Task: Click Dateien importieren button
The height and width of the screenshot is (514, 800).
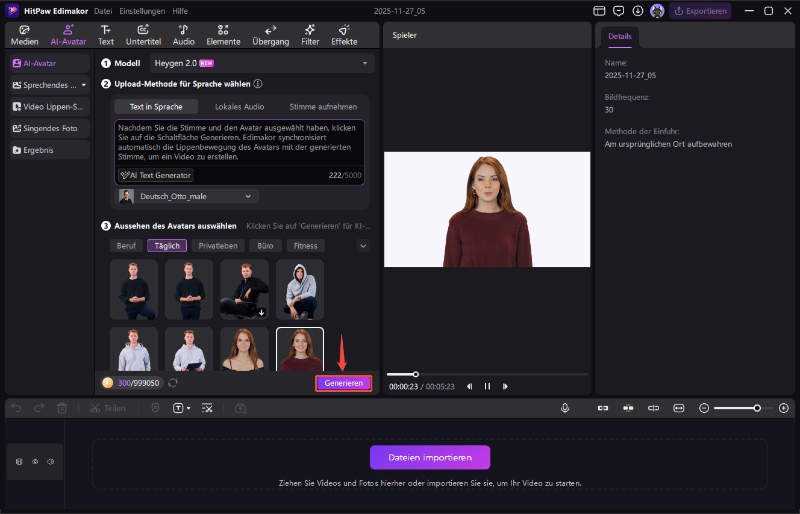Action: (430, 457)
